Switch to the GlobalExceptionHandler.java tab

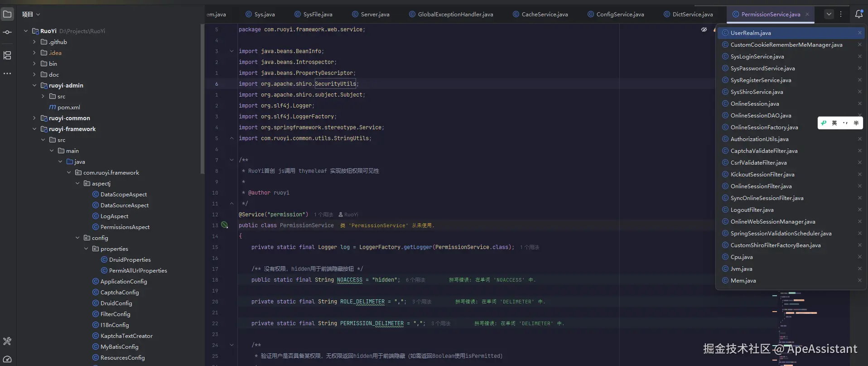(x=451, y=14)
